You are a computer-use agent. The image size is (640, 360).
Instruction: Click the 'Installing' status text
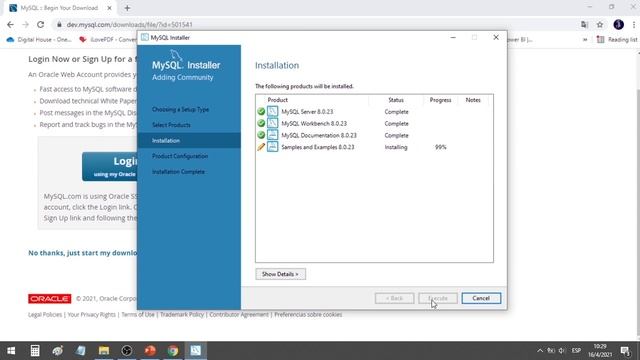tap(396, 147)
